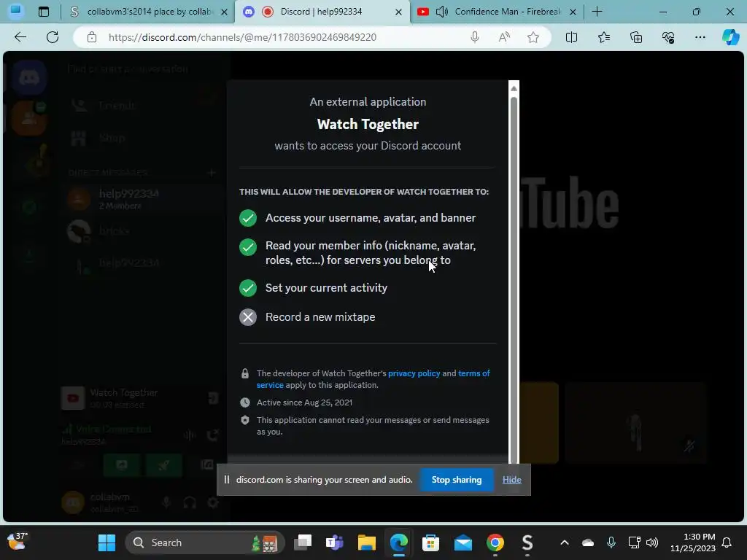Image resolution: width=747 pixels, height=560 pixels.
Task: Open Microsoft Teams from taskbar
Action: 334,542
